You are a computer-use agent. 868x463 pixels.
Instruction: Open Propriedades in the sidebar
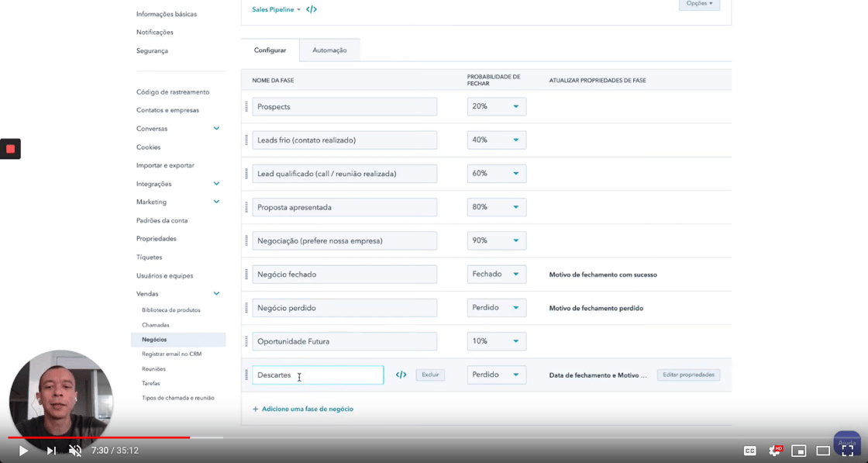tap(157, 239)
